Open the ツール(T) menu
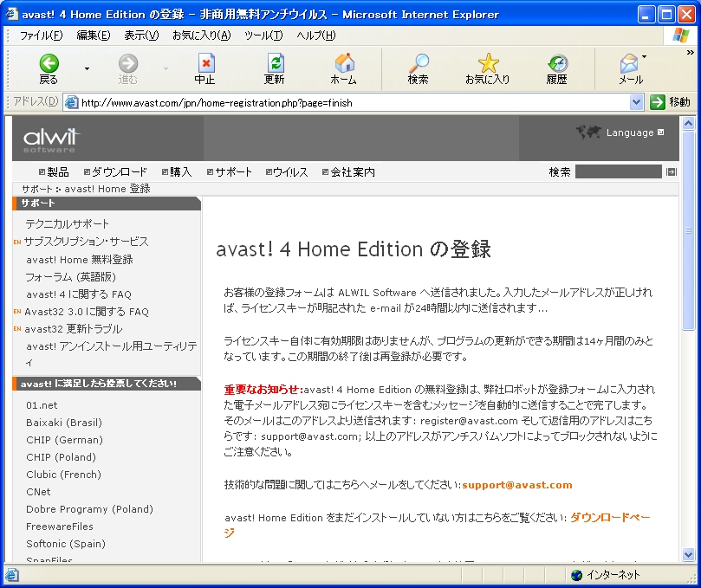Image resolution: width=701 pixels, height=588 pixels. point(263,36)
